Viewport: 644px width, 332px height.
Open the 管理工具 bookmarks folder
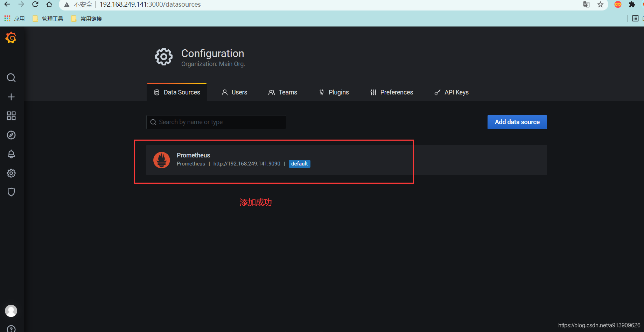tap(48, 19)
